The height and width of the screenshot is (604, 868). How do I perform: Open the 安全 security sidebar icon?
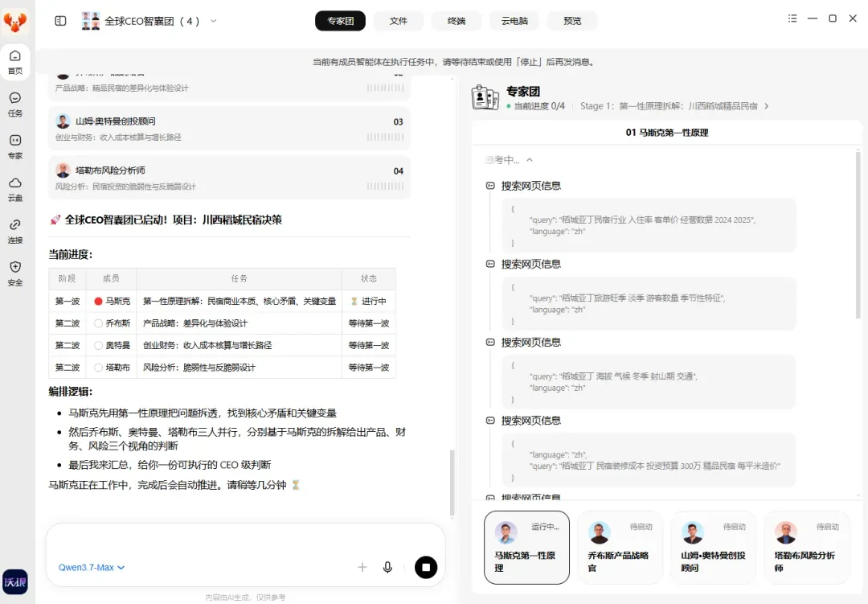[15, 273]
